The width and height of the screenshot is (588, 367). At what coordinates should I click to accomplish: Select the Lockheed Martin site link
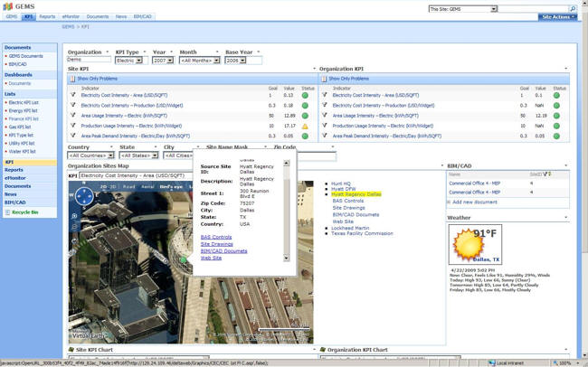click(x=350, y=228)
